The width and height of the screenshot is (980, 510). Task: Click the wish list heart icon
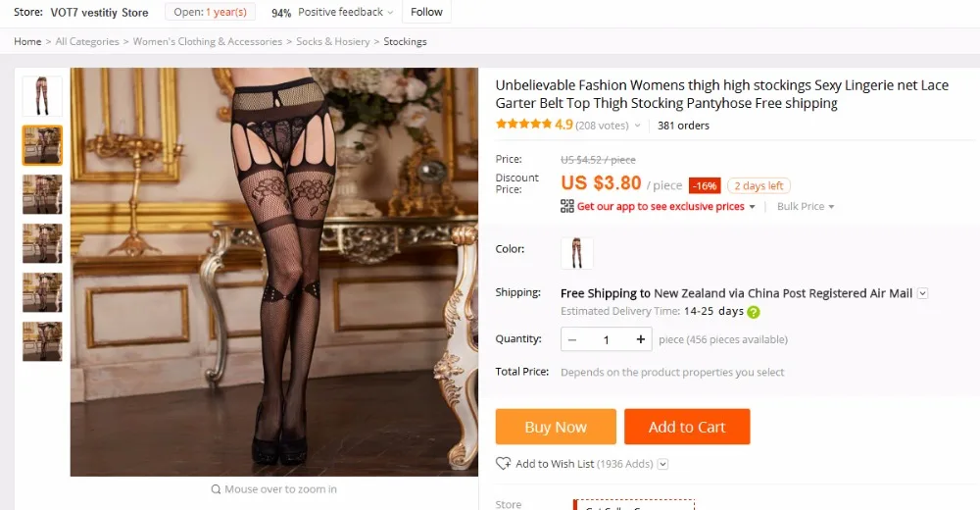[503, 464]
